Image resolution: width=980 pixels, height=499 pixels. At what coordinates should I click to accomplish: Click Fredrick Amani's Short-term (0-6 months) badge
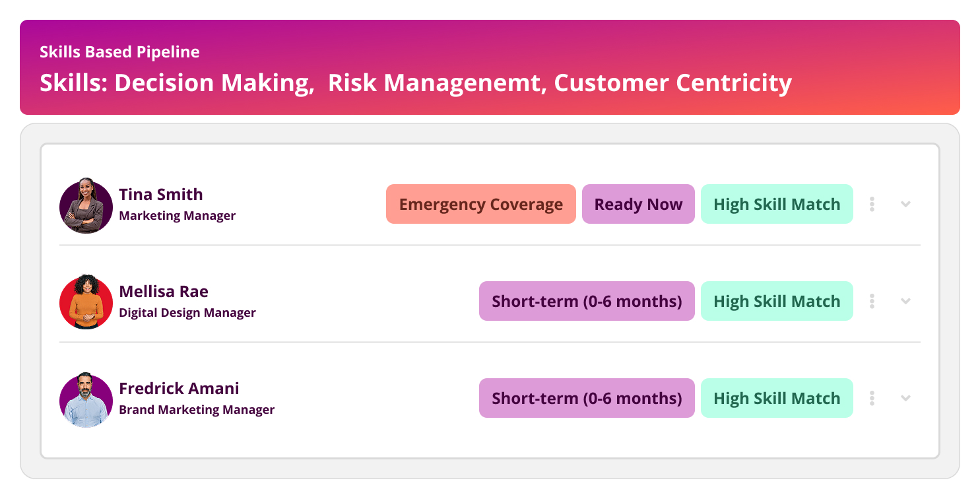[587, 398]
